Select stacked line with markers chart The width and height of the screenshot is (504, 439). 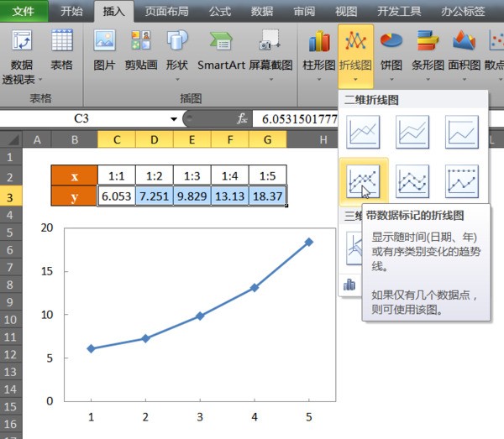point(412,181)
